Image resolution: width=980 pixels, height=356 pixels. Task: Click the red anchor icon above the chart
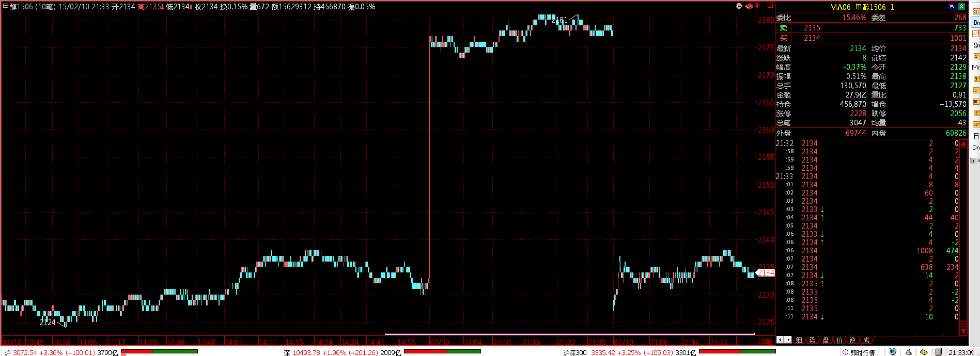tap(757, 5)
